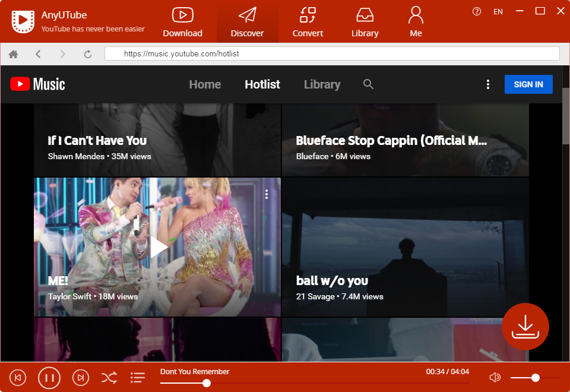Click the Shawn Mendes artist text
Image resolution: width=570 pixels, height=392 pixels.
(76, 156)
